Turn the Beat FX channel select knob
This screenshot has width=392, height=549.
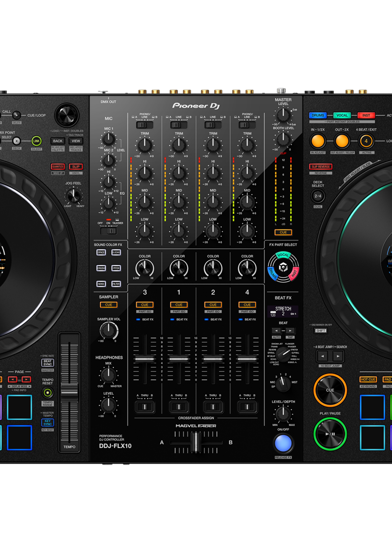(x=283, y=384)
